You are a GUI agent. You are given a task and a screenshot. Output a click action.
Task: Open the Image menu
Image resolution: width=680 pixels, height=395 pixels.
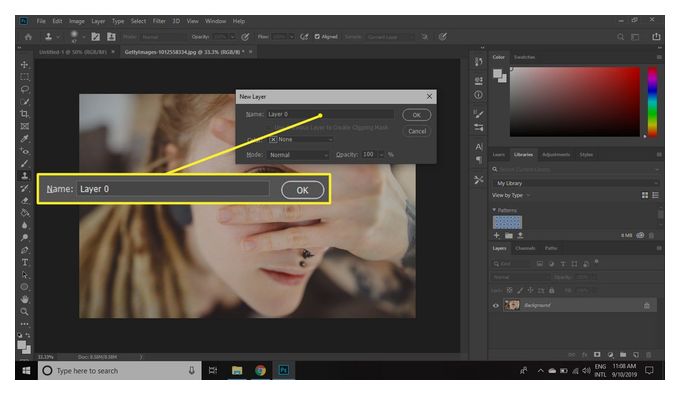(x=77, y=21)
